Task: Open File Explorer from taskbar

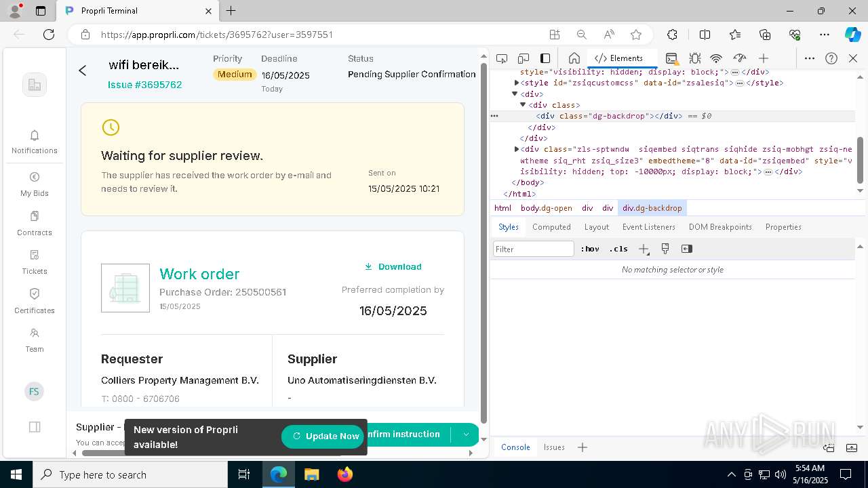Action: pyautogui.click(x=312, y=474)
